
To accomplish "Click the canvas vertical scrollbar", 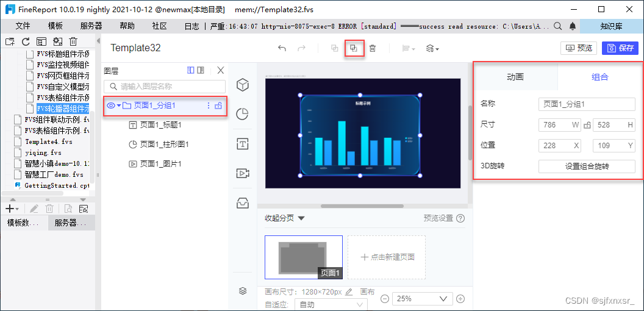I will (x=470, y=132).
